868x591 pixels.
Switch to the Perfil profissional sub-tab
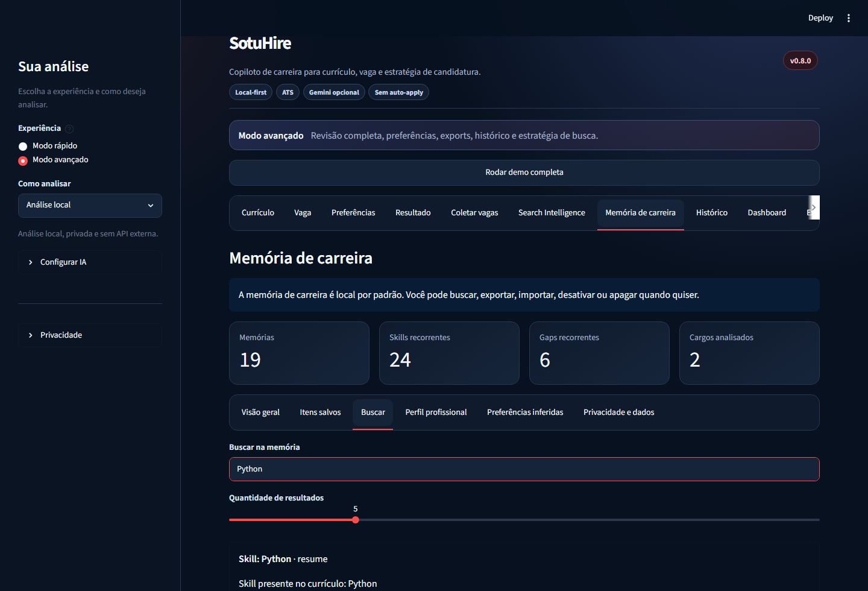click(x=436, y=412)
